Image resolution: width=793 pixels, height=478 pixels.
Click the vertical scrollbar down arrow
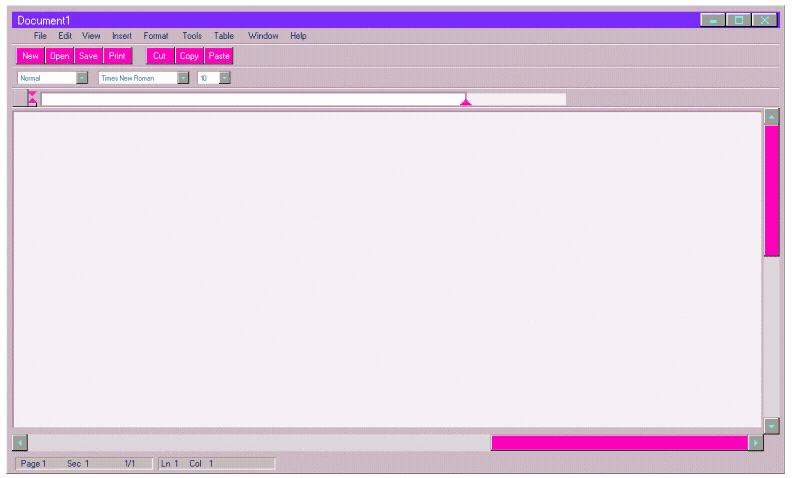click(x=771, y=426)
